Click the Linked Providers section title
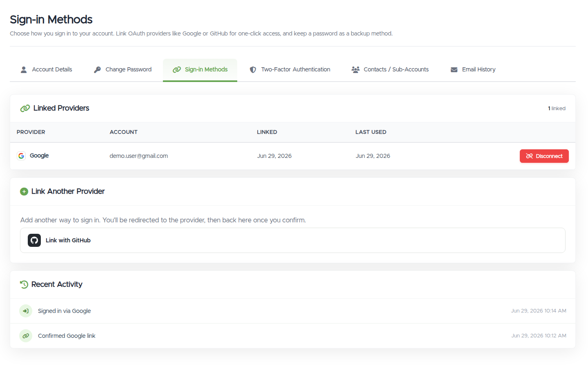588x388 pixels. (x=61, y=108)
